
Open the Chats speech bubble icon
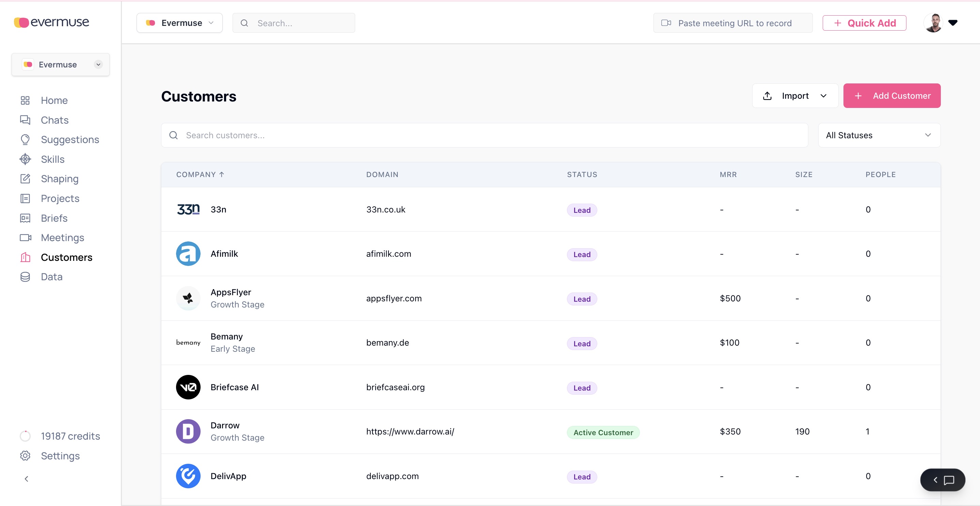(25, 120)
